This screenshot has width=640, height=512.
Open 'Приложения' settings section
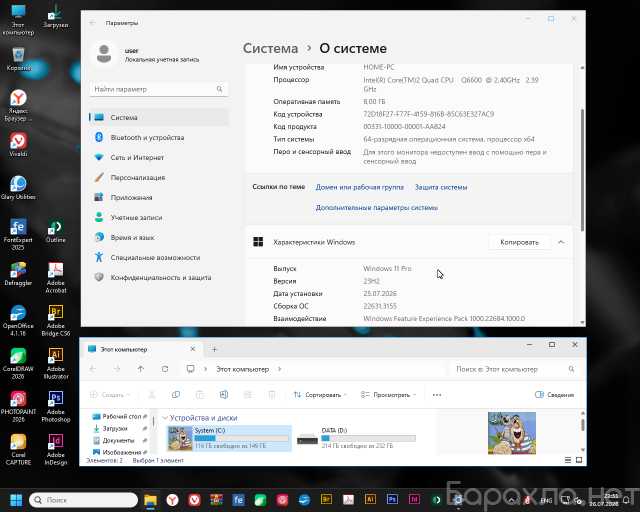click(159, 197)
